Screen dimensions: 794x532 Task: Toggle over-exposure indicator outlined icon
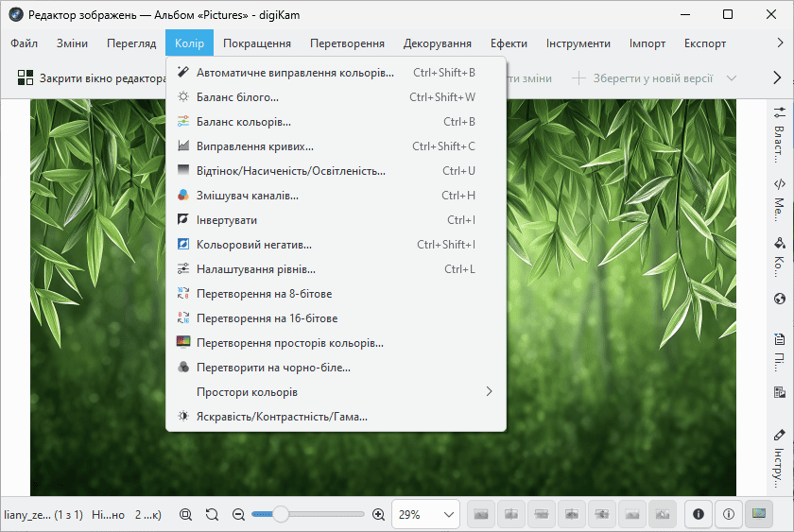coord(729,514)
